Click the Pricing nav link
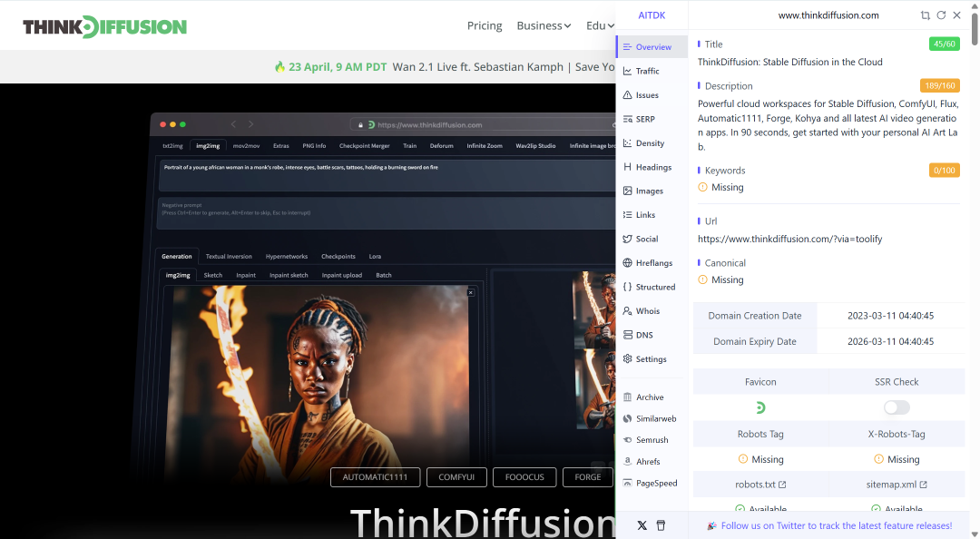 [485, 25]
